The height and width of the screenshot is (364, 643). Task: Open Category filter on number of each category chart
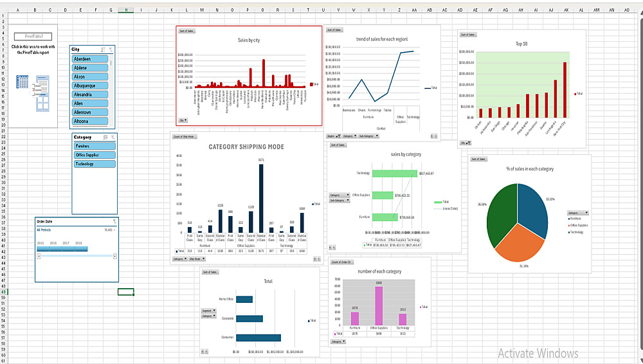pos(338,341)
